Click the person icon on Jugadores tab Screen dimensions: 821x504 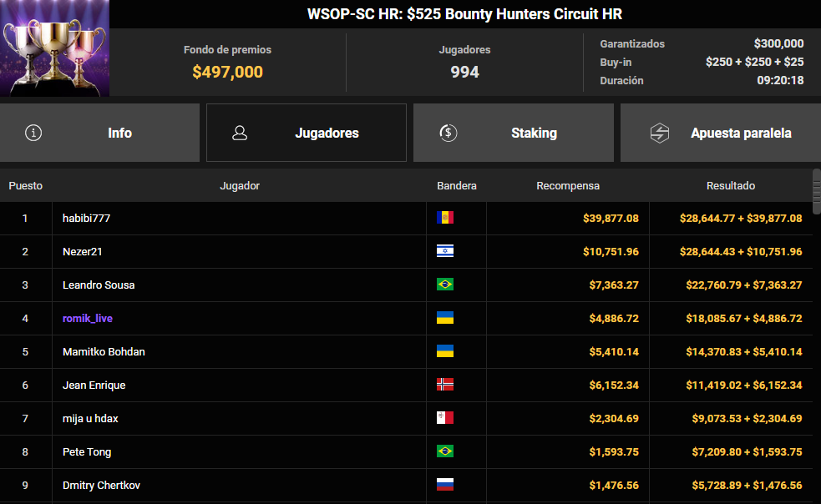click(x=240, y=133)
